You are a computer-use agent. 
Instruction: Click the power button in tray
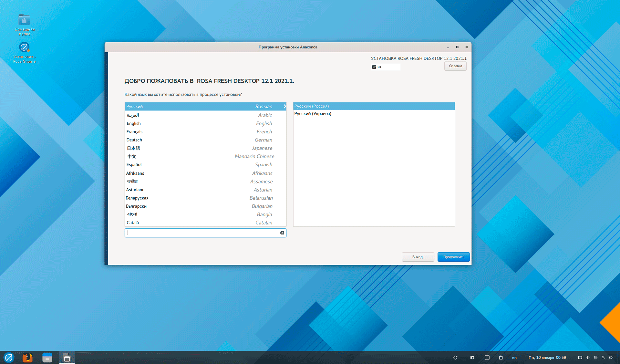coord(611,358)
